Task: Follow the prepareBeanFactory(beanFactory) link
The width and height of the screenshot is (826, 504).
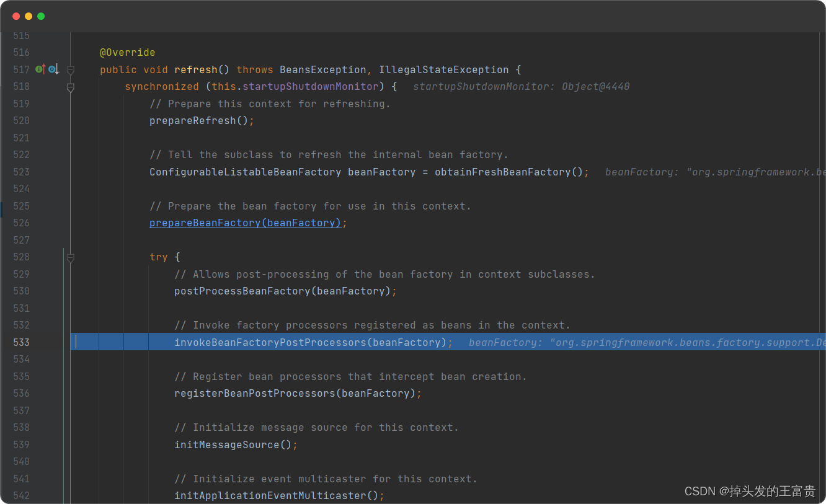Action: [x=246, y=223]
